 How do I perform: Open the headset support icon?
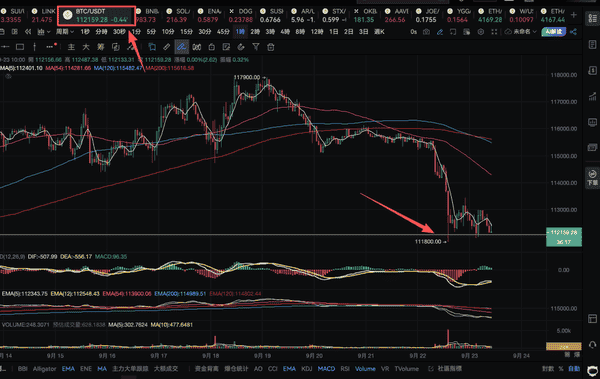592,344
